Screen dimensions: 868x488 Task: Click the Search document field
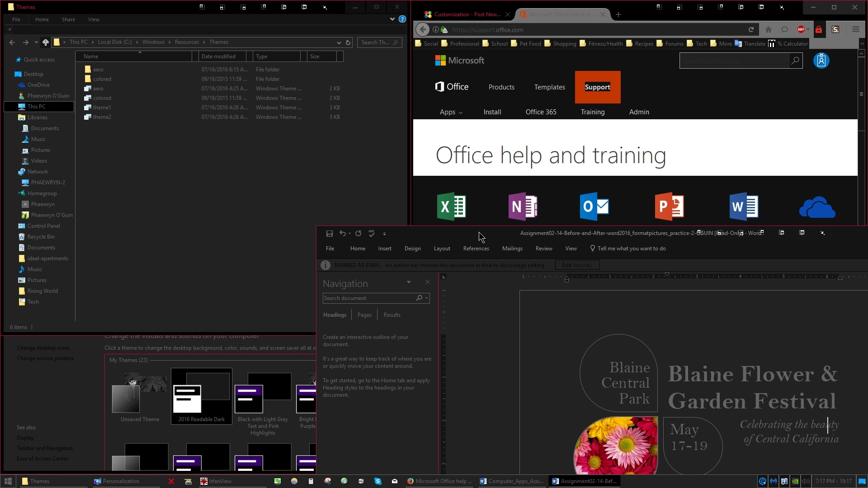coord(376,298)
